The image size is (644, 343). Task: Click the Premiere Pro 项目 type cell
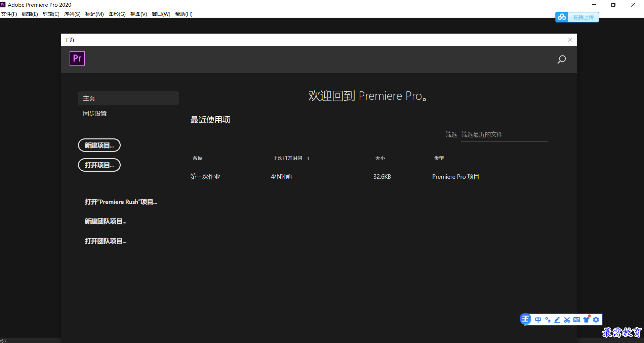(x=456, y=177)
